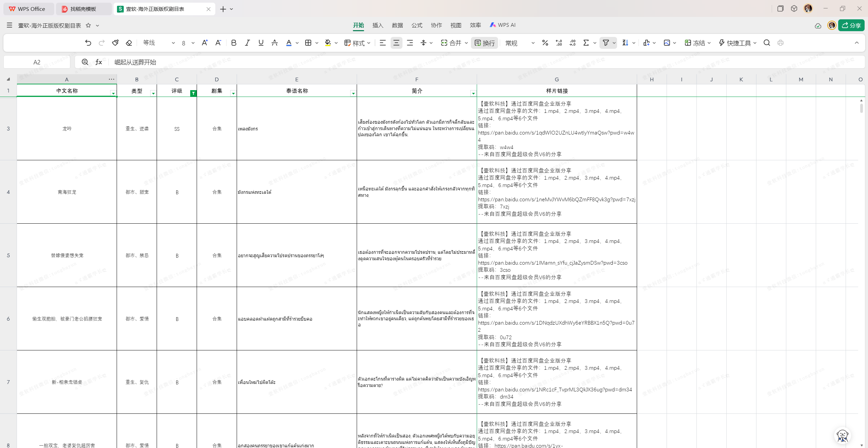Toggle the filter on column 评级
Viewport: 868px width, 448px height.
[x=193, y=93]
